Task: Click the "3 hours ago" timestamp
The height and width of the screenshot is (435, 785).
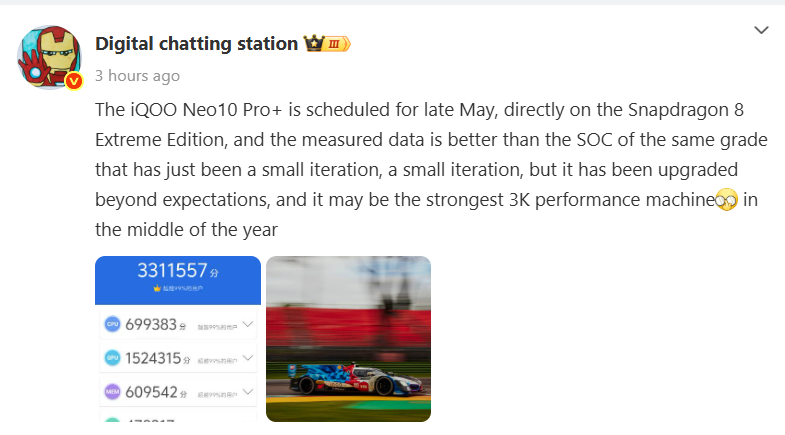Action: coord(137,76)
